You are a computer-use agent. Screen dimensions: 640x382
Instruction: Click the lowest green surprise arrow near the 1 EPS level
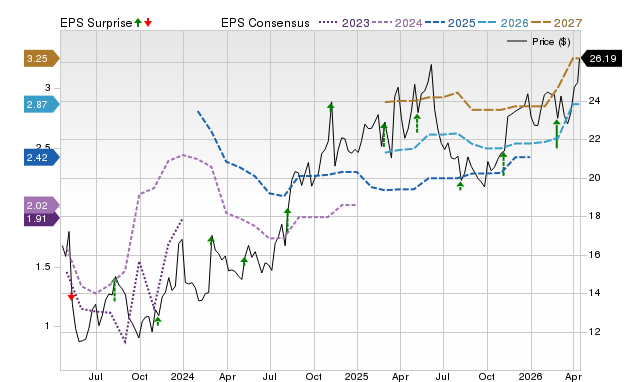pyautogui.click(x=158, y=321)
